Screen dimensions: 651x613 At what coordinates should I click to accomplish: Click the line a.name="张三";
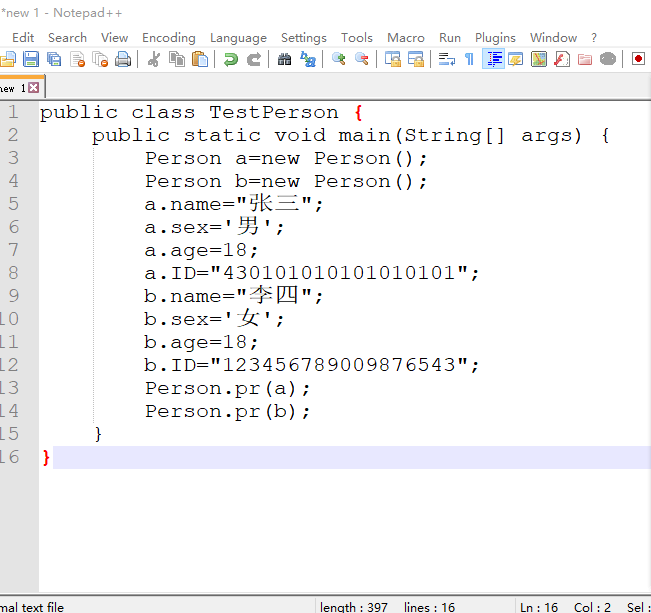[x=233, y=204]
